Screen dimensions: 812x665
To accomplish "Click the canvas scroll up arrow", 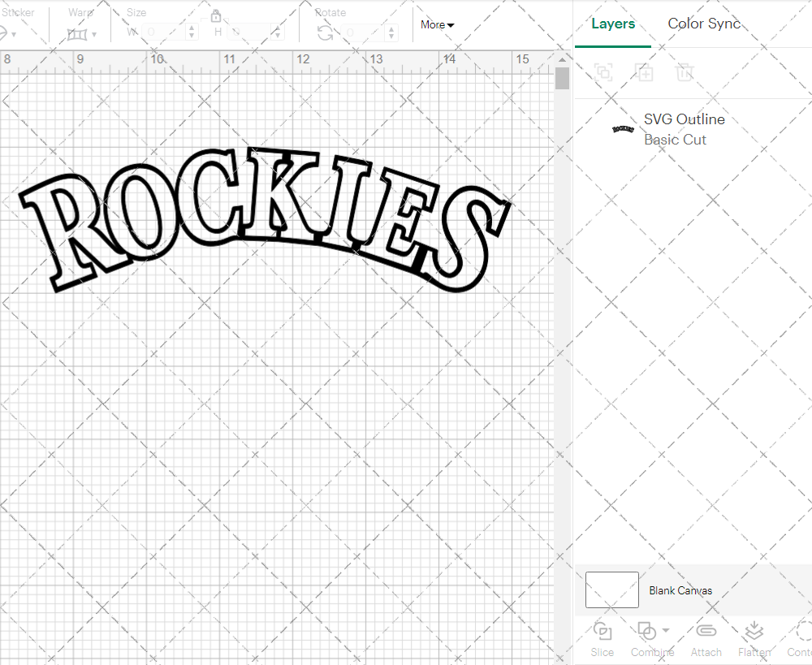I will (563, 59).
